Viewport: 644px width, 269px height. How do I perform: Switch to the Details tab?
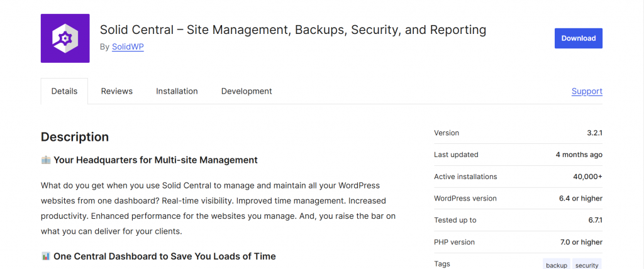point(65,91)
